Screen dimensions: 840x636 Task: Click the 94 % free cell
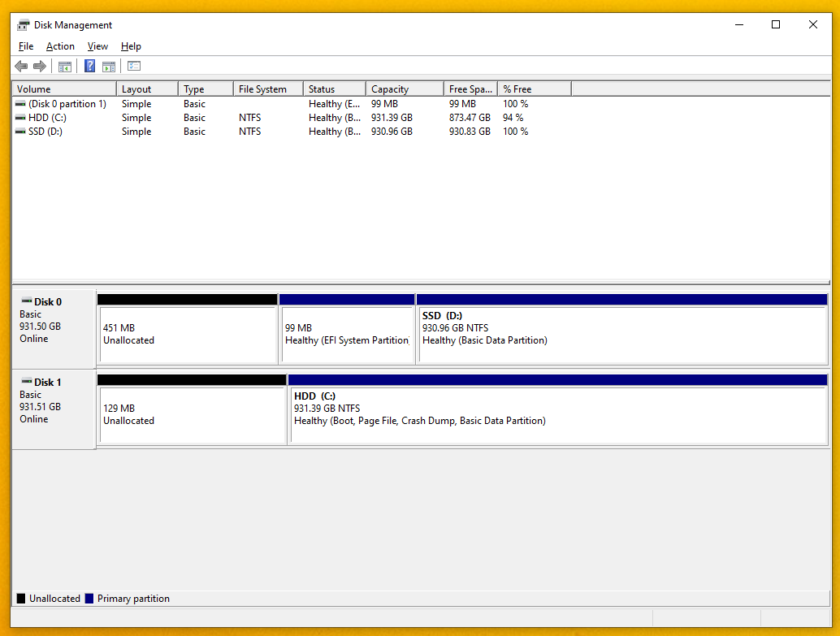pos(513,117)
